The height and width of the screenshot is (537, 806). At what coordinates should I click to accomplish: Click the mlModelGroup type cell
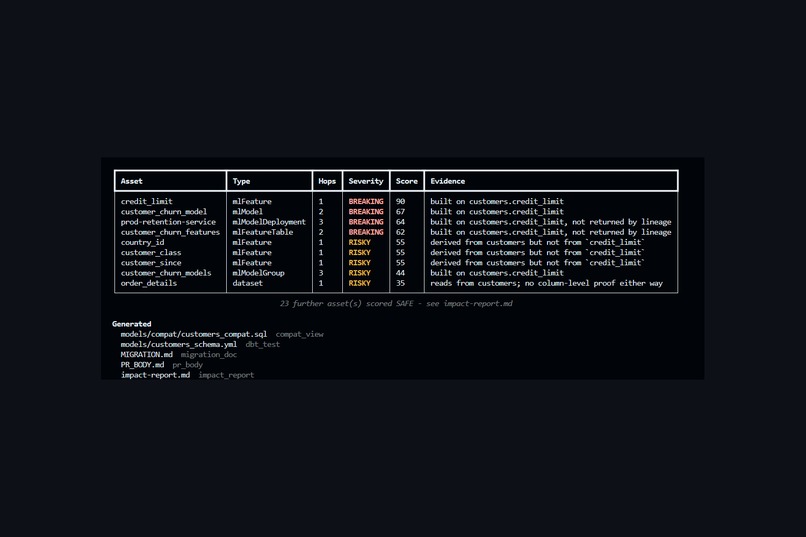[258, 273]
